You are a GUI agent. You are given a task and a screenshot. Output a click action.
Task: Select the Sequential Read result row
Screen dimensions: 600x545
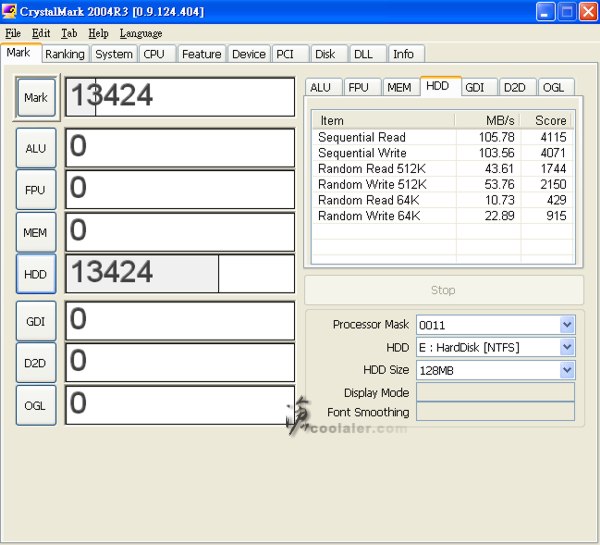point(362,137)
